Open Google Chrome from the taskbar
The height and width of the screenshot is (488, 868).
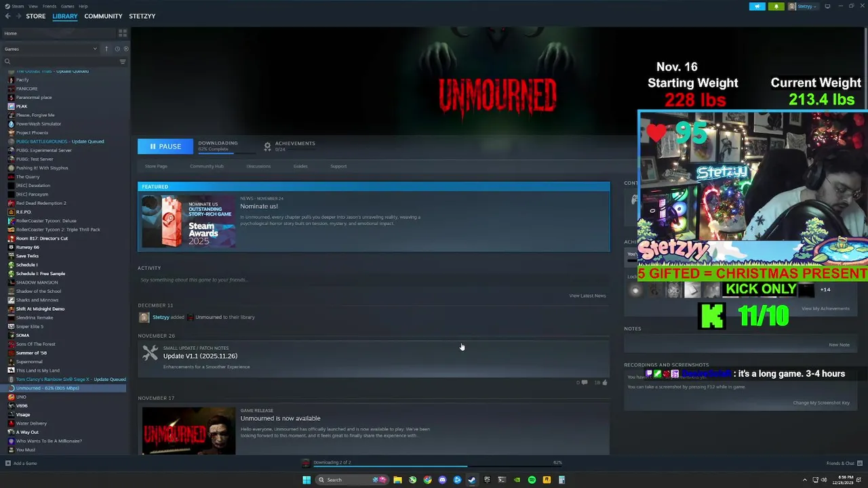[x=427, y=480]
